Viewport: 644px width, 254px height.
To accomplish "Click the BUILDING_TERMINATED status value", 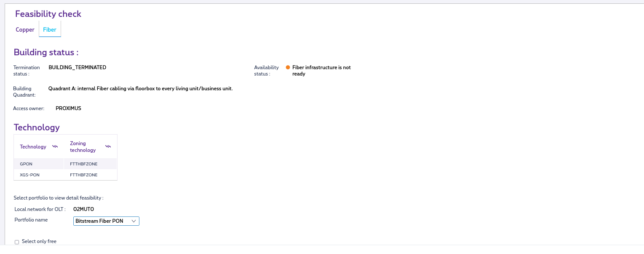I will [77, 67].
